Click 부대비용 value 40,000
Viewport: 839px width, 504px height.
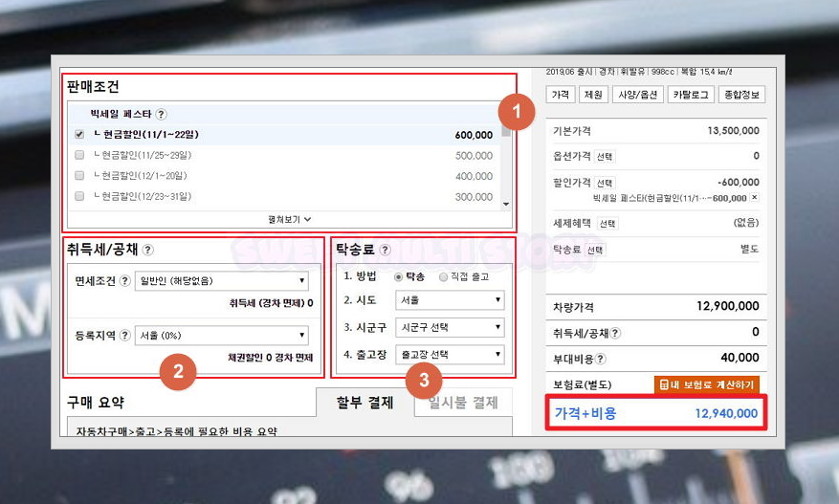740,358
